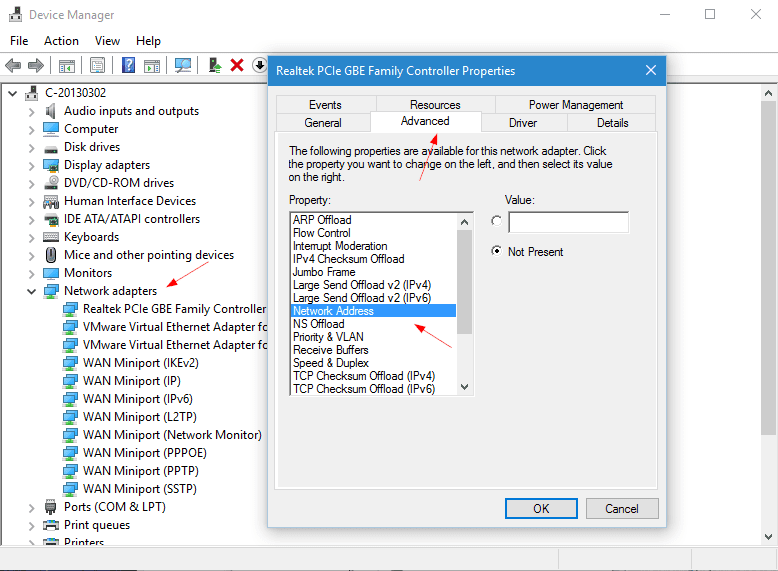This screenshot has height=571, width=778.
Task: Click the Disable device down-arrow icon
Action: click(x=259, y=65)
